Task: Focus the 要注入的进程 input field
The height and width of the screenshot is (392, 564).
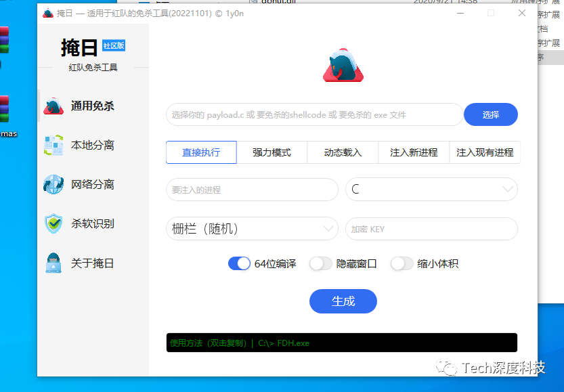Action: tap(252, 190)
